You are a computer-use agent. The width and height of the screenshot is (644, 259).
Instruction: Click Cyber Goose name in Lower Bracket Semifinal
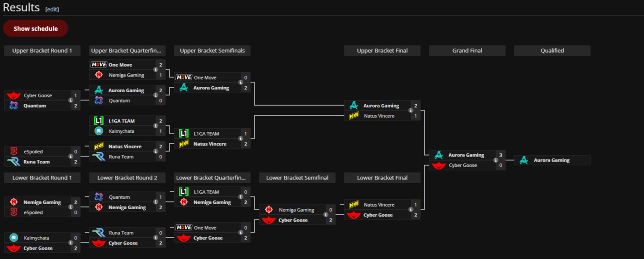(x=293, y=220)
